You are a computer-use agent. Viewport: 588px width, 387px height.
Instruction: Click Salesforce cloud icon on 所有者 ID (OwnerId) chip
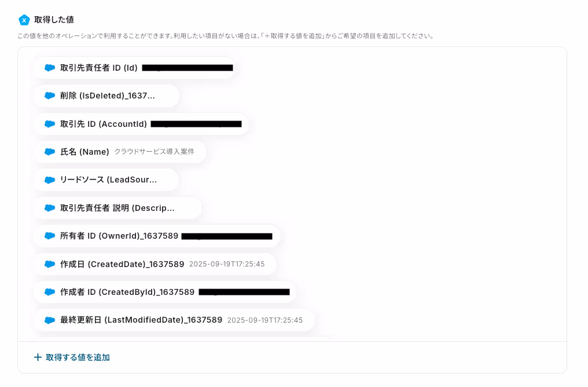coord(50,236)
